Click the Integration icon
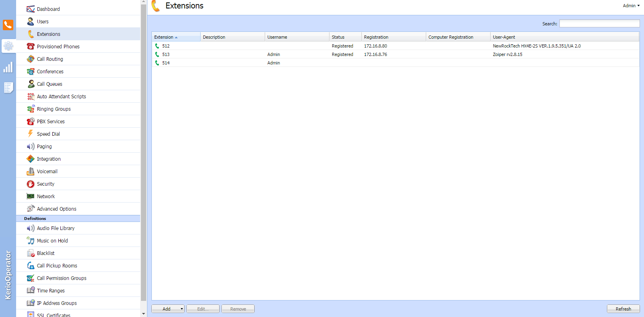 pyautogui.click(x=31, y=159)
